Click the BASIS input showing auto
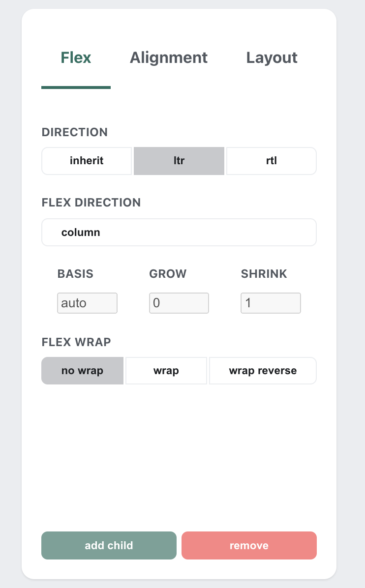Screen dimensions: 365x588 pyautogui.click(x=87, y=303)
